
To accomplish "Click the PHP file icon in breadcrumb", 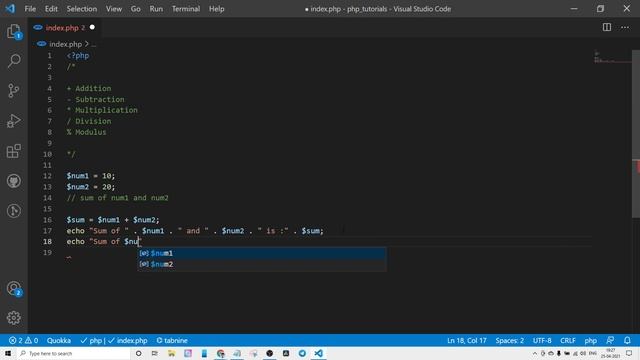I will click(x=41, y=44).
